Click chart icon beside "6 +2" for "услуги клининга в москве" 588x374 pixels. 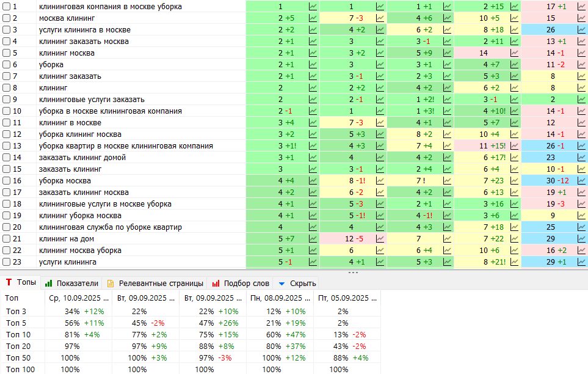(x=448, y=30)
